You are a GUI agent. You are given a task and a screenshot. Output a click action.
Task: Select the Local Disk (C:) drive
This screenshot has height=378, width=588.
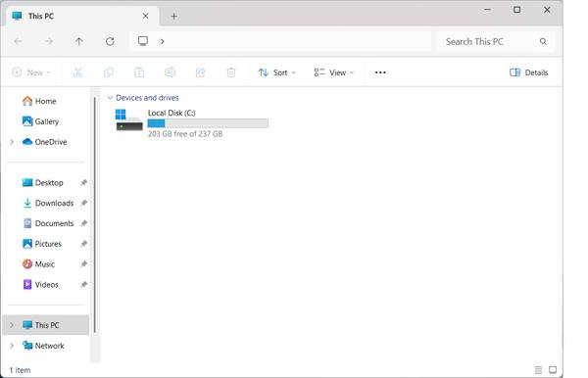click(192, 123)
